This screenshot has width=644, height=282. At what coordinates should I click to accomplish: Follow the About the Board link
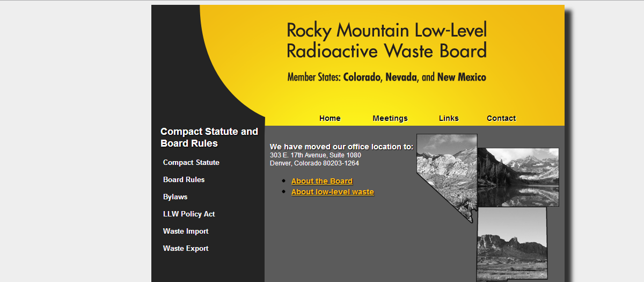(x=322, y=181)
